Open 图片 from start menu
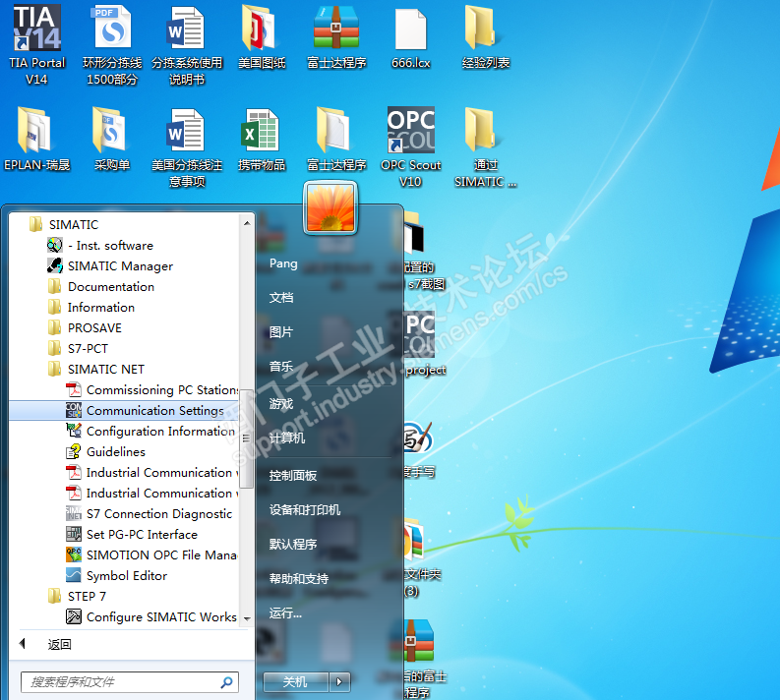The width and height of the screenshot is (780, 700). (x=281, y=332)
